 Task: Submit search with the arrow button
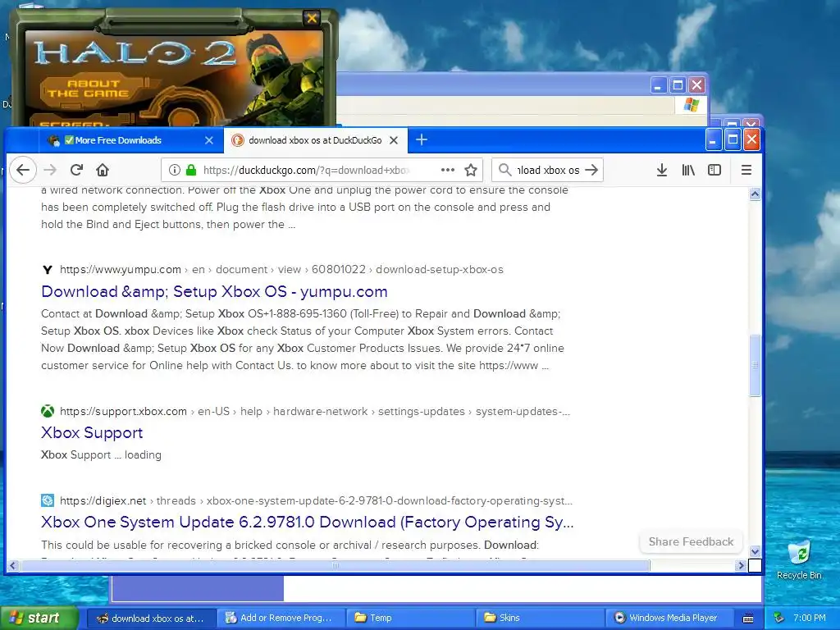[x=591, y=171]
